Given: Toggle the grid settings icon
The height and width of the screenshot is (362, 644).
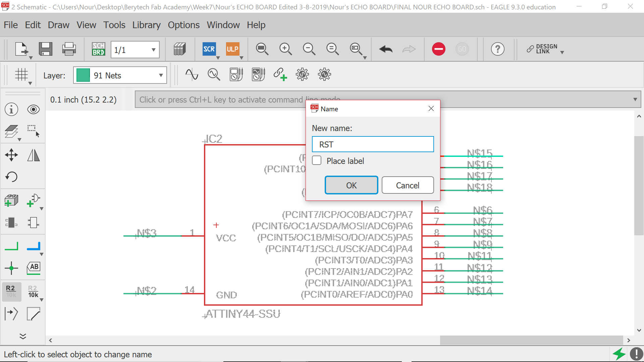Looking at the screenshot, I should 21,75.
